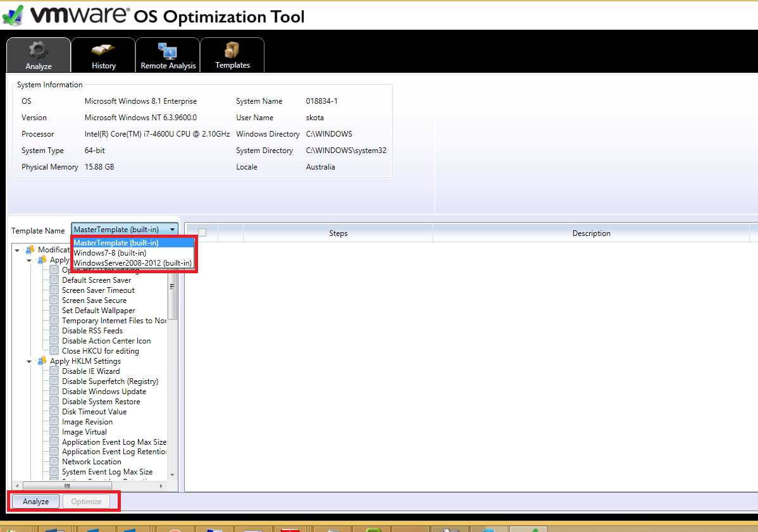Click the Microsoft Windows 8.1 Enterprise value
The width and height of the screenshot is (758, 532).
click(140, 101)
